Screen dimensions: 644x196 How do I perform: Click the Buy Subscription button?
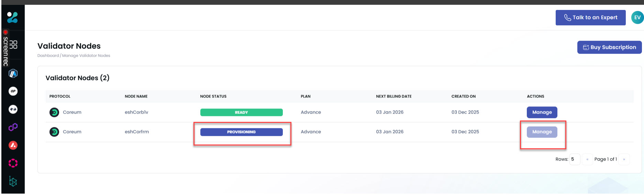(609, 47)
